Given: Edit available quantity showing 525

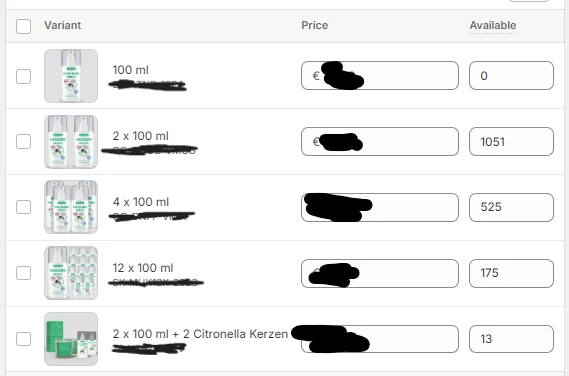Looking at the screenshot, I should click(x=511, y=207).
